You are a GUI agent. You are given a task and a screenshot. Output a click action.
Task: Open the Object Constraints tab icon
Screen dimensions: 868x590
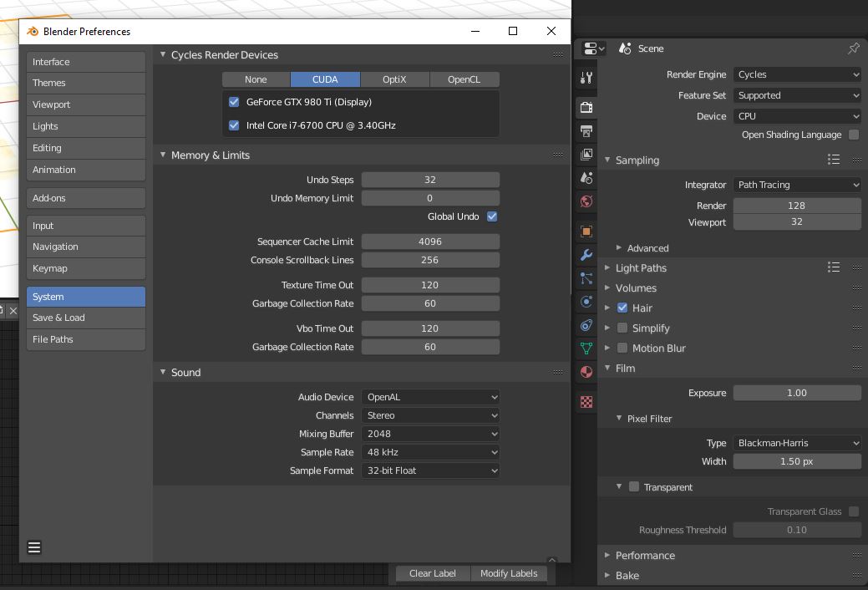click(x=586, y=325)
